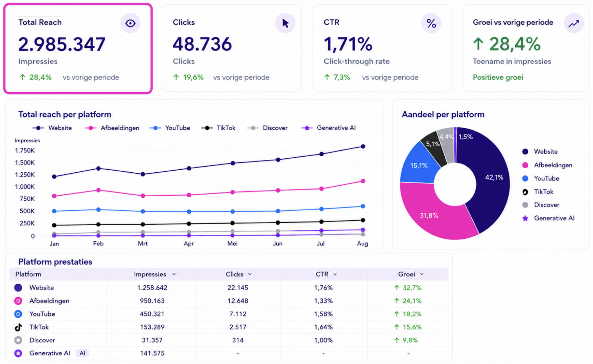Click the green arrow beside 7,3% in CTR card
The width and height of the screenshot is (593, 364).
click(x=327, y=77)
